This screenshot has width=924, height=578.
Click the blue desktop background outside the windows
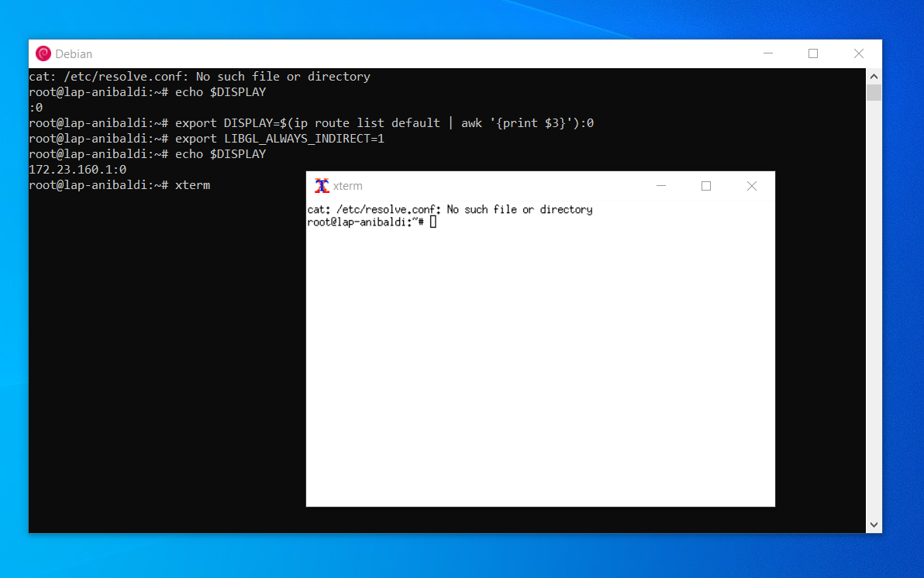[465, 558]
